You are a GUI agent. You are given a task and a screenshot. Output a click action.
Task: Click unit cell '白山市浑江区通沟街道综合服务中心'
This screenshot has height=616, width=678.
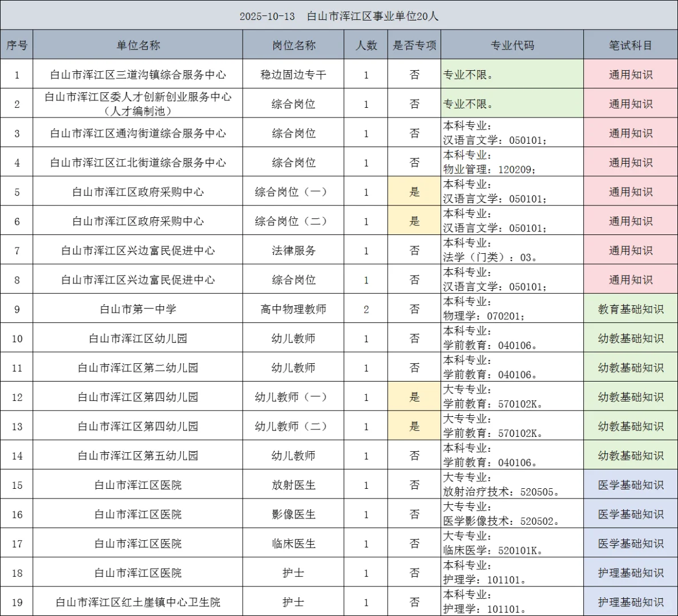click(138, 133)
